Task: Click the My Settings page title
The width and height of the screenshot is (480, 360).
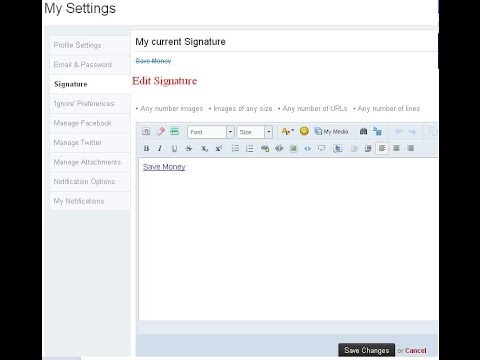Action: [x=80, y=8]
